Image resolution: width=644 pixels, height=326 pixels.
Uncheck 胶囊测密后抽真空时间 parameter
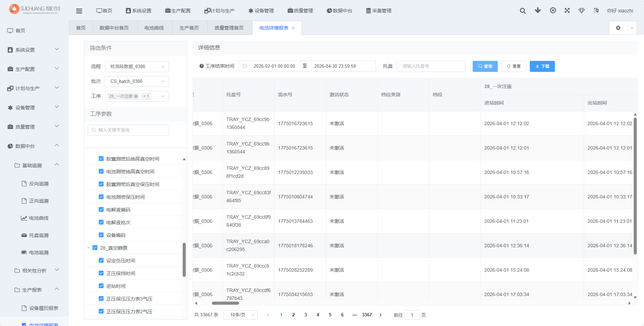tap(101, 159)
